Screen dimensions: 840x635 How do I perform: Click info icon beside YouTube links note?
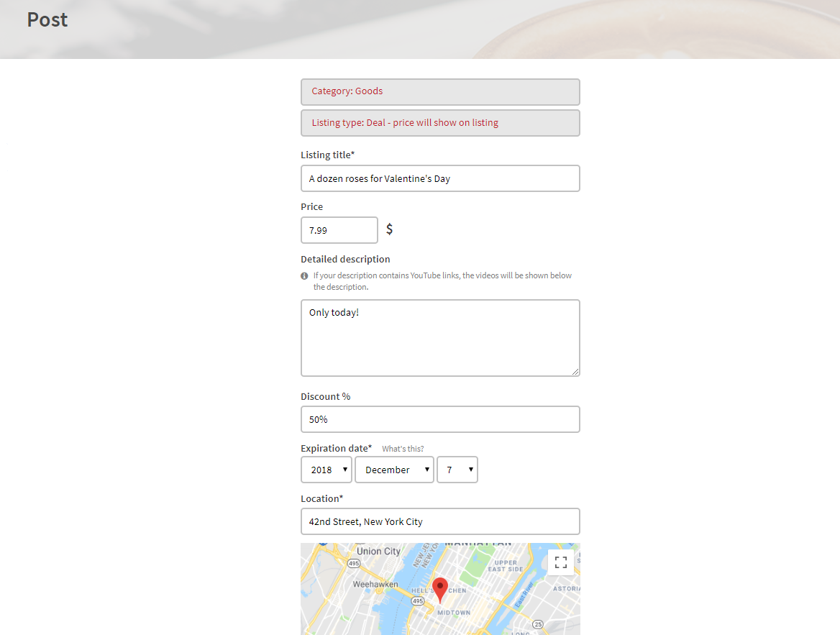[x=304, y=276]
